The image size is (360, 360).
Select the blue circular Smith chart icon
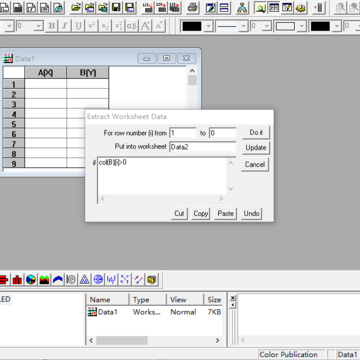98,279
